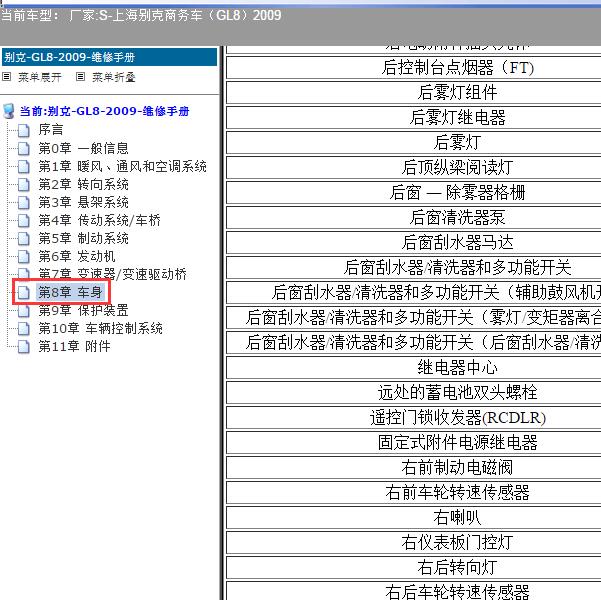601x600 pixels.
Task: Open the 后雾灯组件 entry
Action: [x=414, y=93]
